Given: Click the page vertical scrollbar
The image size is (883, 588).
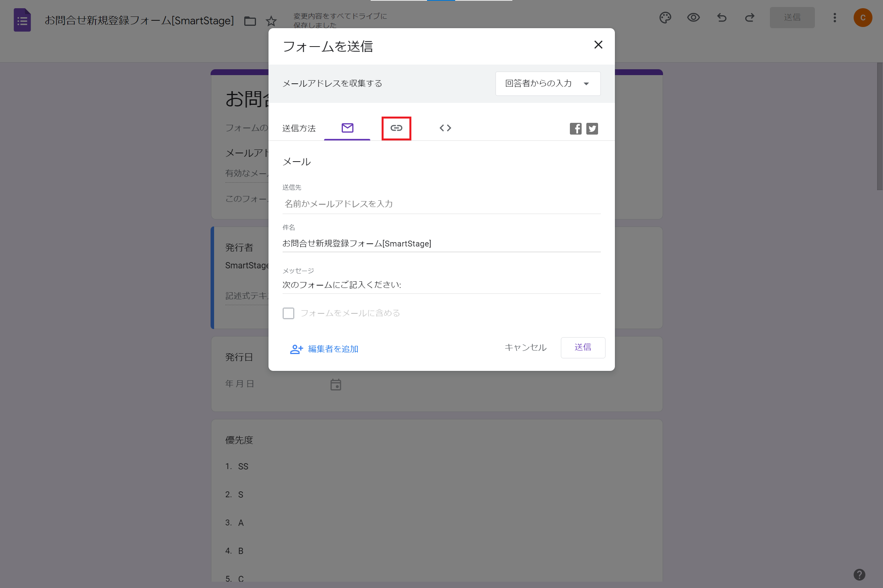Looking at the screenshot, I should pos(879,126).
